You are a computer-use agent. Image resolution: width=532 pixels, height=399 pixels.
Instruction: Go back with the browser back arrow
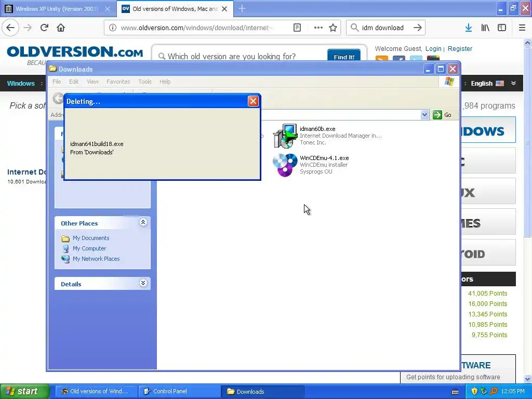pyautogui.click(x=10, y=28)
